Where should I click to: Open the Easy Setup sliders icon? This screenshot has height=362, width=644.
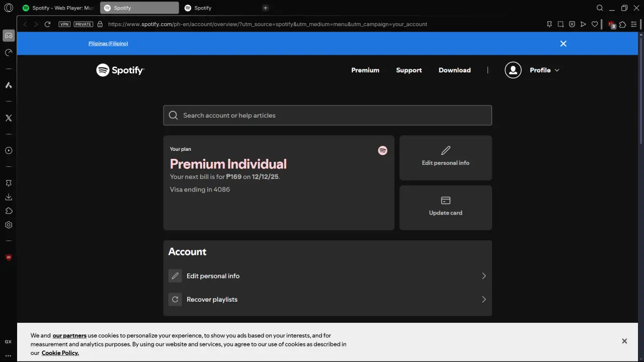click(x=634, y=24)
